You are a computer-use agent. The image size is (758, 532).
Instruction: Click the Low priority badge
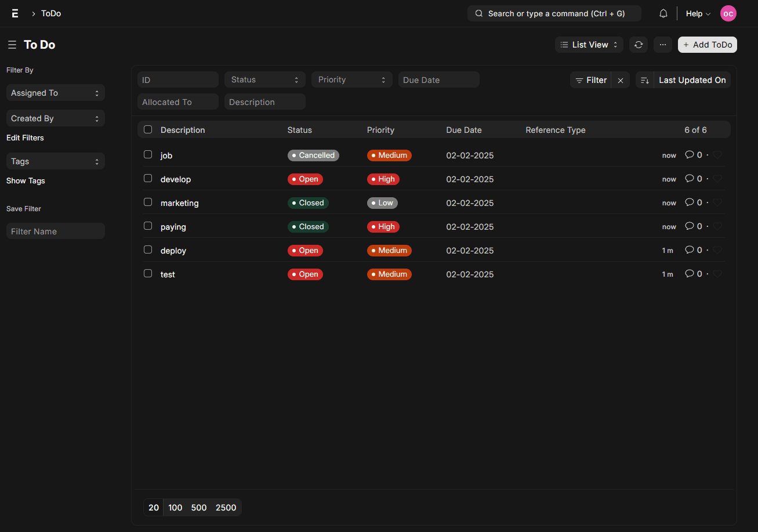click(x=382, y=203)
